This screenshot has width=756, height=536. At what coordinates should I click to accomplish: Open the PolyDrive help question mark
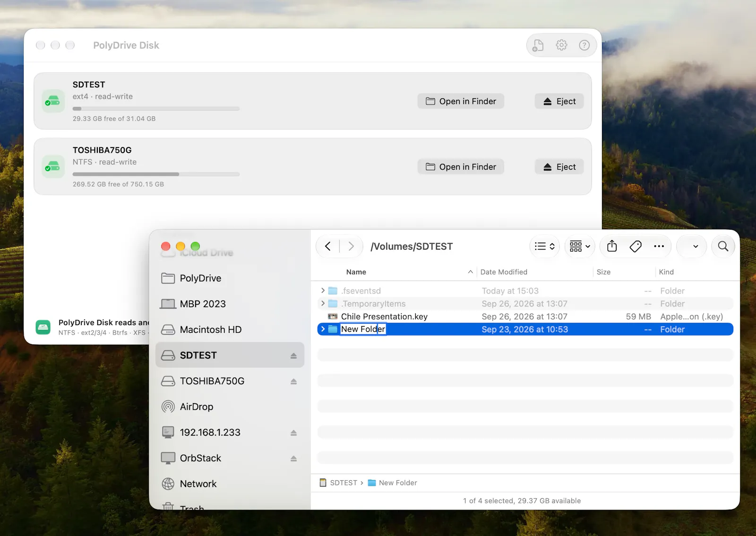click(584, 45)
